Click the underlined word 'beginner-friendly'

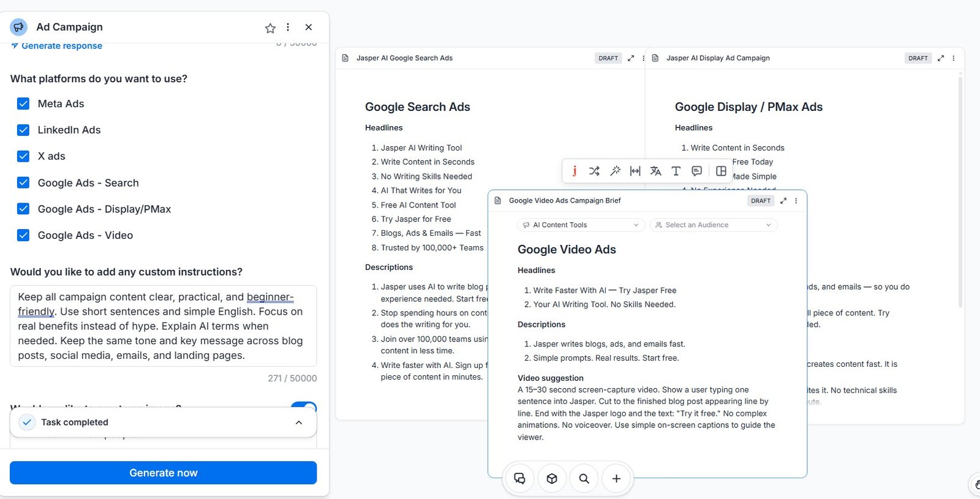270,297
